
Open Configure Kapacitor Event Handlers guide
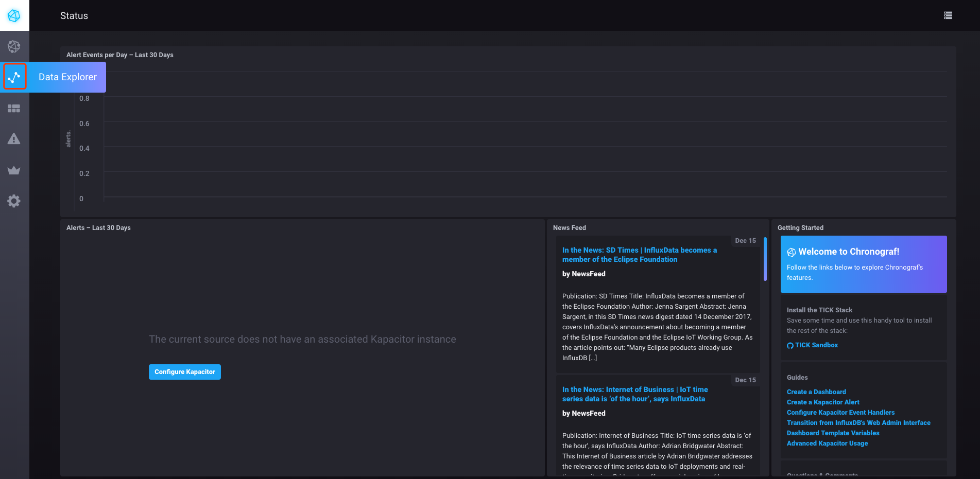click(840, 413)
